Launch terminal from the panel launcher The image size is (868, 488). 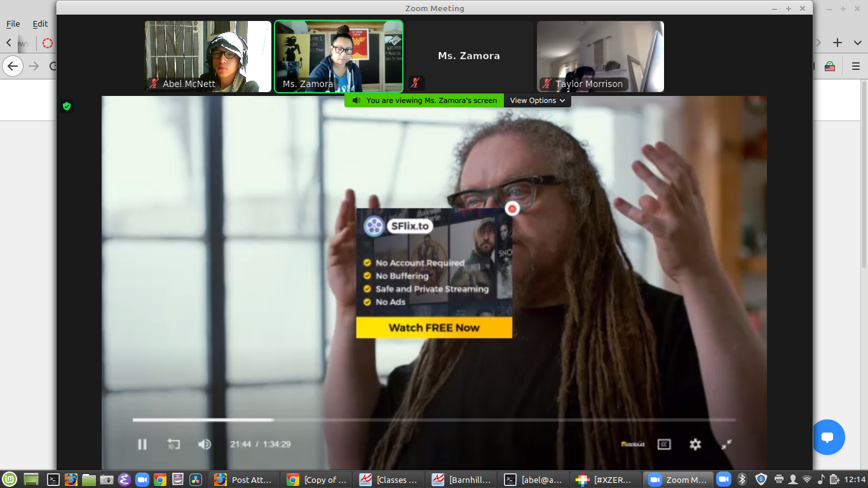pos(54,480)
